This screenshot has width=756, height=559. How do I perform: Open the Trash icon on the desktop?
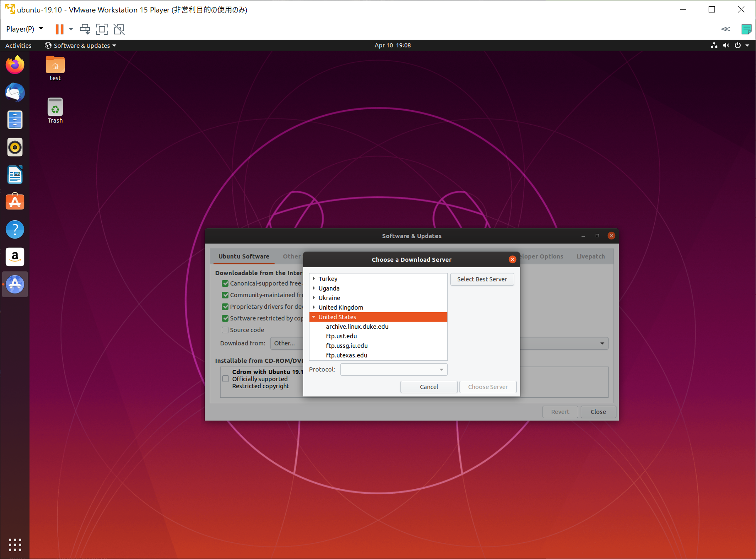55,111
